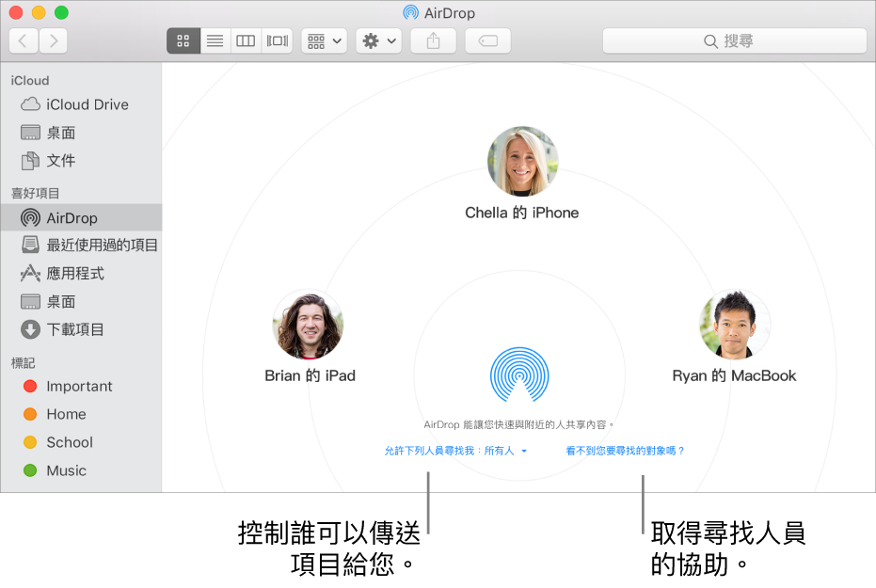Click the AirDrop title bar icon
The image size is (876, 588).
[x=410, y=12]
